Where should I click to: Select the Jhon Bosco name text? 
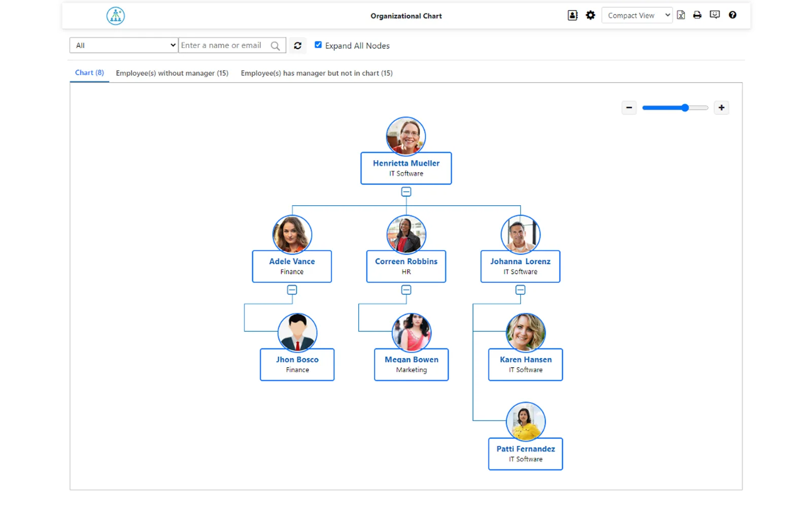coord(297,359)
